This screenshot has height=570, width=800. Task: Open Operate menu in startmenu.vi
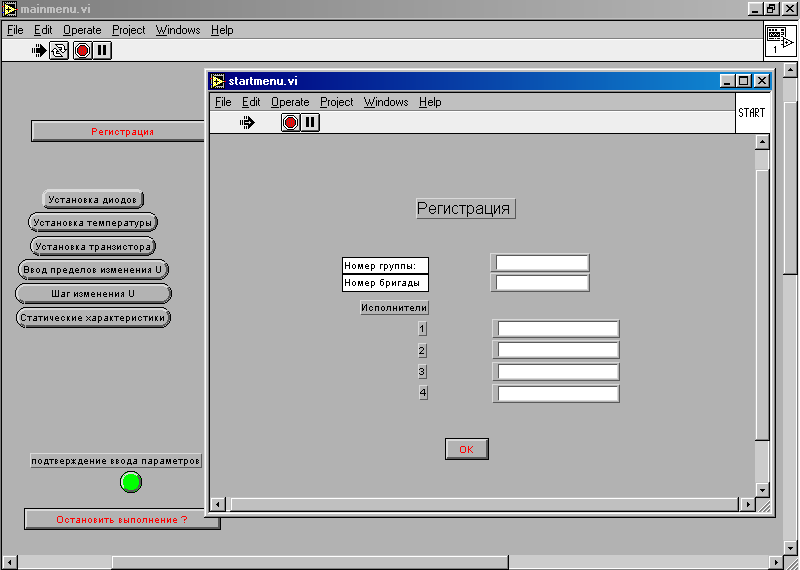point(290,102)
